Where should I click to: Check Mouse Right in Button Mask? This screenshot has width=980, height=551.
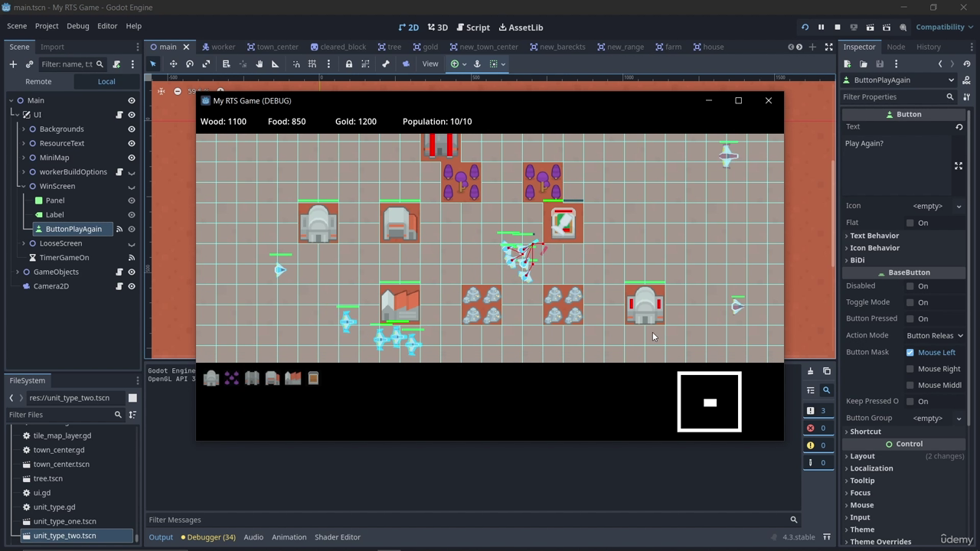tap(910, 369)
